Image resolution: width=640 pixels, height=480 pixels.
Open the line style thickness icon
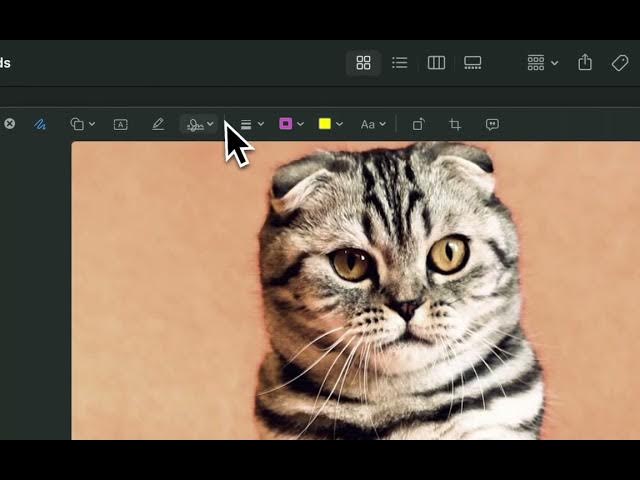click(x=246, y=124)
